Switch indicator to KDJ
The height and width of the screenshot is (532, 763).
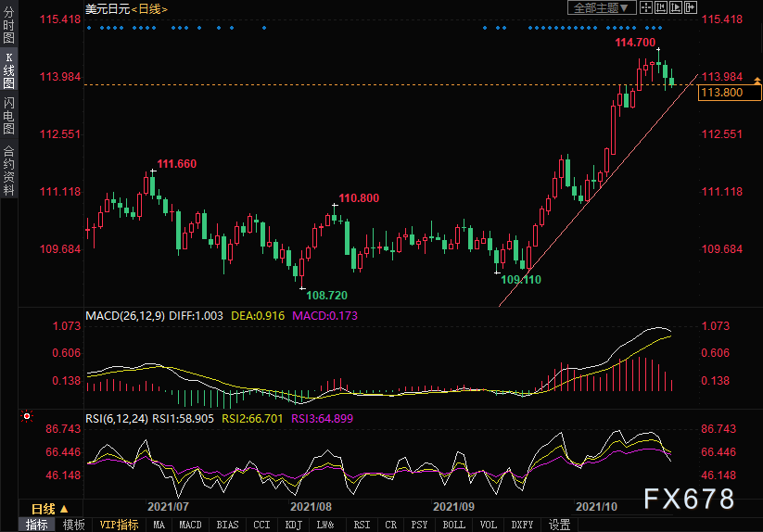coord(293,525)
